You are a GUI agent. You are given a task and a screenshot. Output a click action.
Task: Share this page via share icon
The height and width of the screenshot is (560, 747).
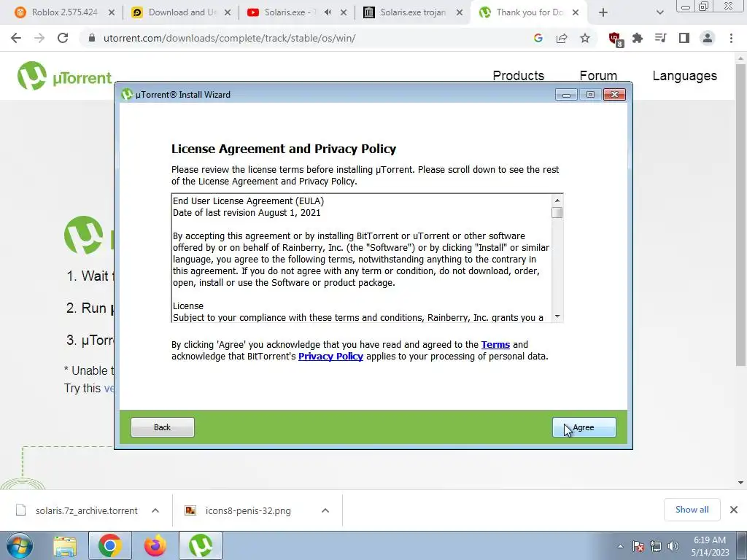[x=562, y=38]
